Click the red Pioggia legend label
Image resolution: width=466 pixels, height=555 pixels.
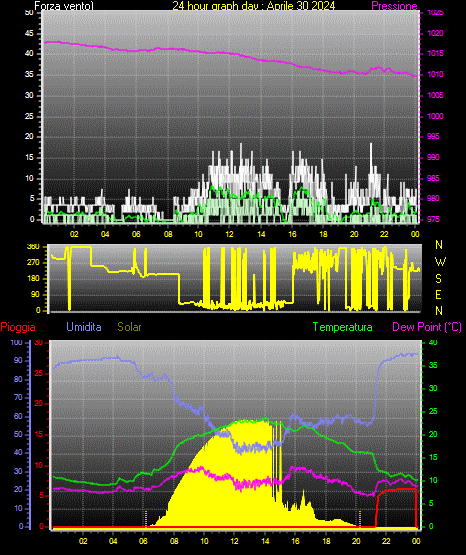(18, 327)
